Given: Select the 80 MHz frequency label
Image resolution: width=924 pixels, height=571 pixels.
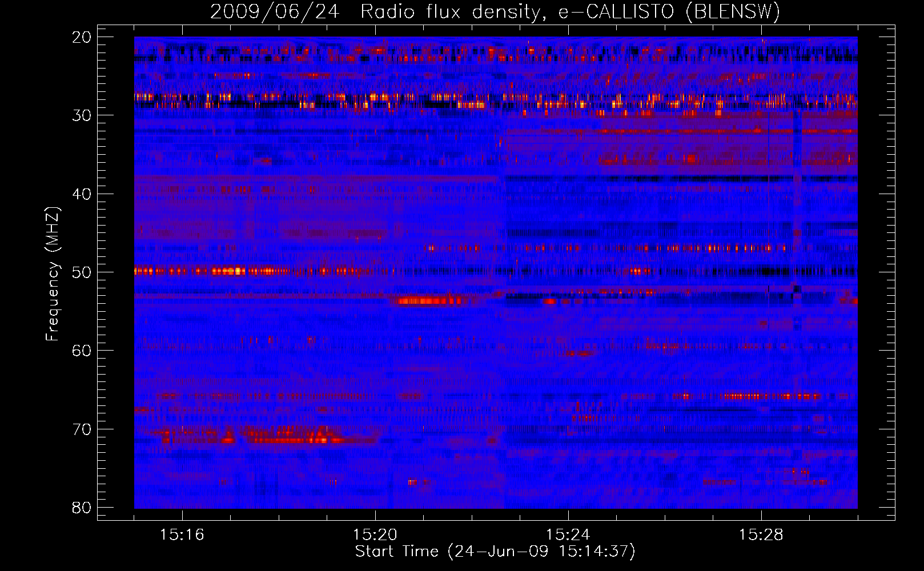Looking at the screenshot, I should coord(82,508).
